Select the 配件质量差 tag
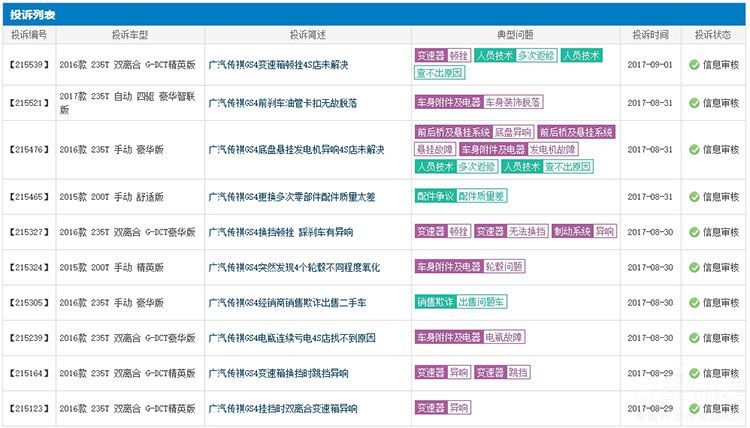The image size is (750, 428). 483,196
